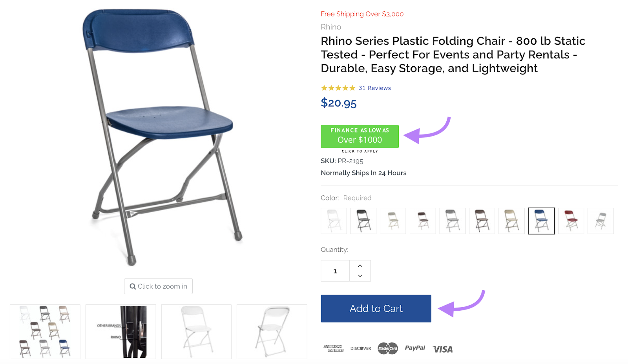Click the fifth gold rating star

pos(352,88)
